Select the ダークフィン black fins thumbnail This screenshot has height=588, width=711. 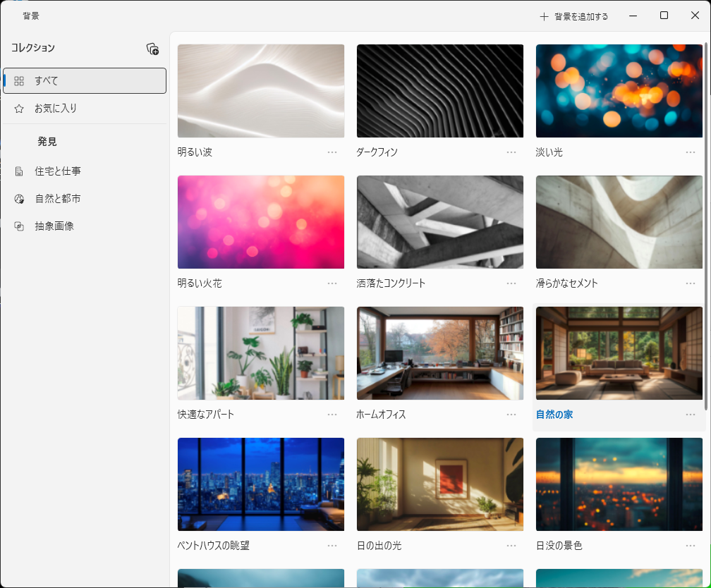coord(440,91)
